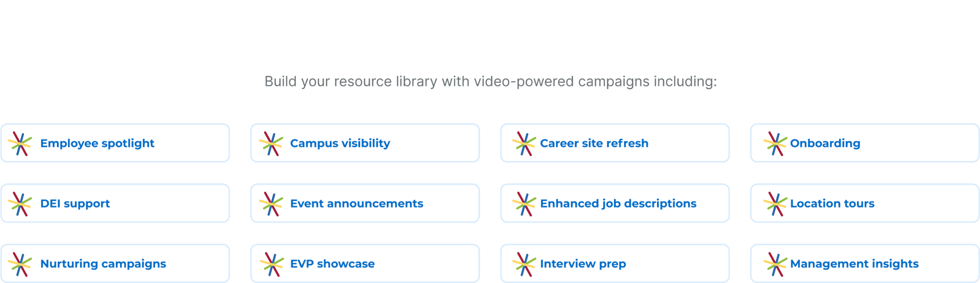Open Enhanced job descriptions campaign
The height and width of the screenshot is (283, 980).
coord(615,204)
